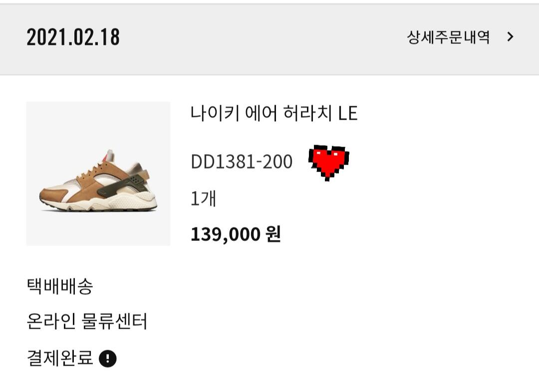Click the order date 2021.02.18
The height and width of the screenshot is (392, 539).
pyautogui.click(x=73, y=37)
